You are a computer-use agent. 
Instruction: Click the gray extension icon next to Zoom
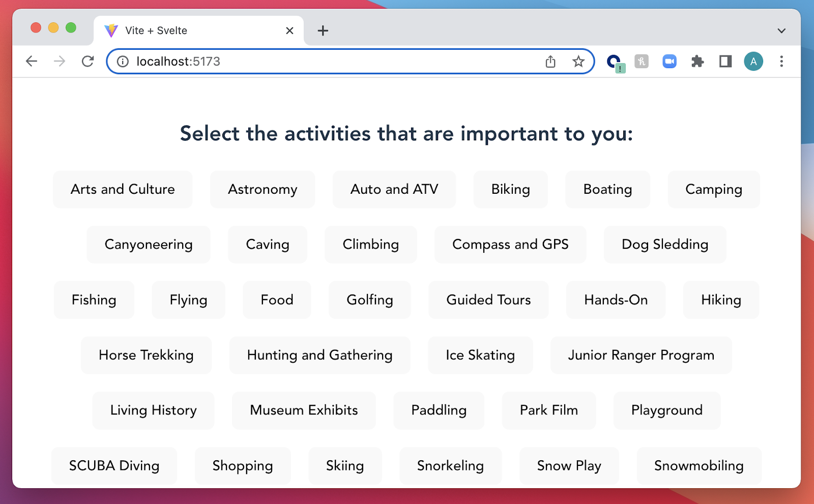[x=642, y=62]
